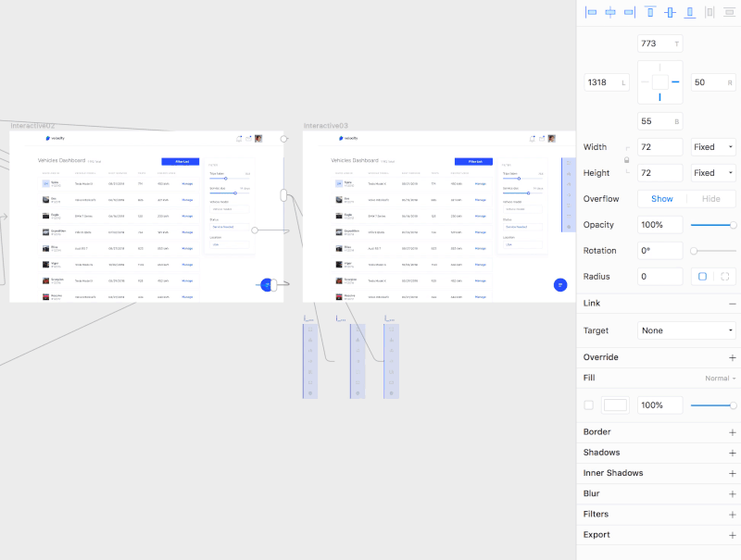
Task: Add Blur with plus icon
Action: [x=732, y=494]
